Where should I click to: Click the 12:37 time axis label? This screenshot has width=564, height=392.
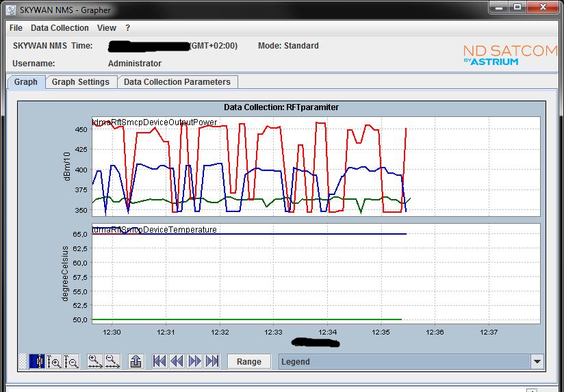pyautogui.click(x=489, y=332)
